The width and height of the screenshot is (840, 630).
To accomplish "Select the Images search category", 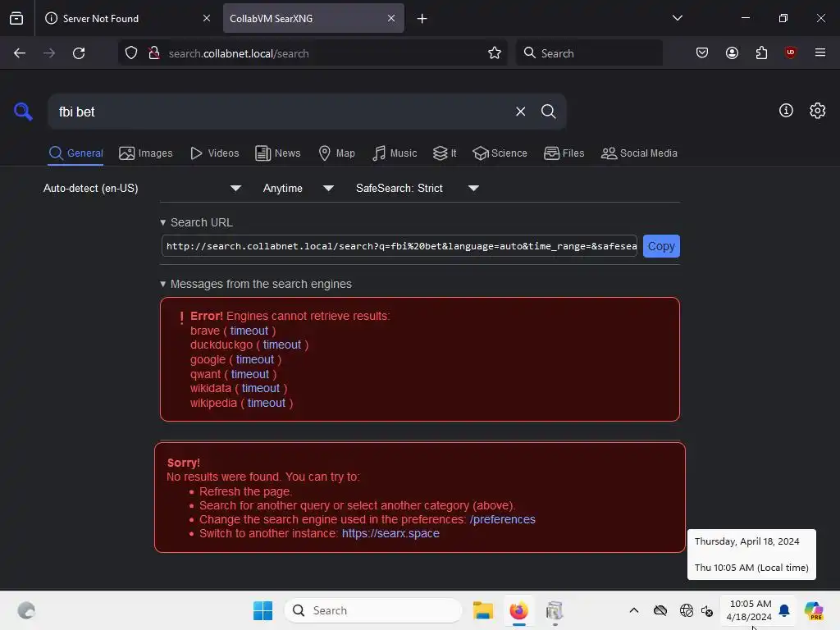I will 146,153.
